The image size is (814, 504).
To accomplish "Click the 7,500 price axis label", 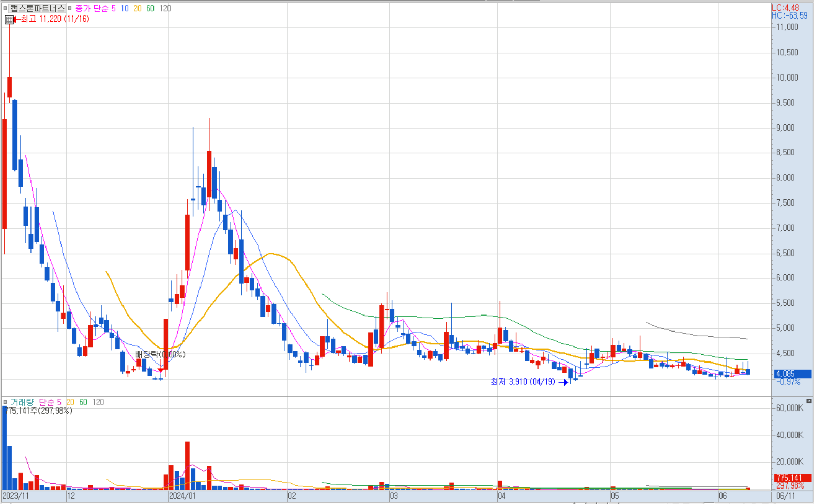I will coord(786,203).
